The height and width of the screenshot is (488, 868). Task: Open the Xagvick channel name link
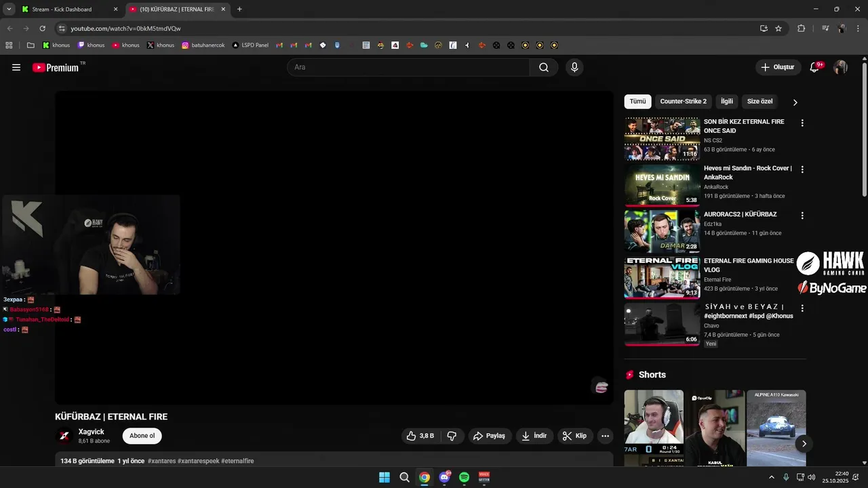point(92,432)
